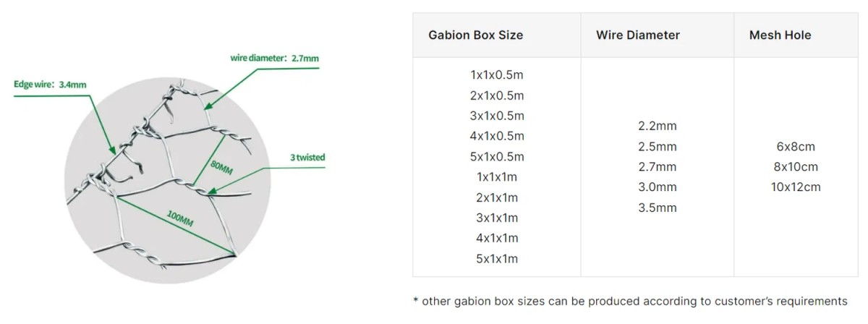Click the 2.2mm wire diameter value
Screen dimensions: 868x324
658,126
